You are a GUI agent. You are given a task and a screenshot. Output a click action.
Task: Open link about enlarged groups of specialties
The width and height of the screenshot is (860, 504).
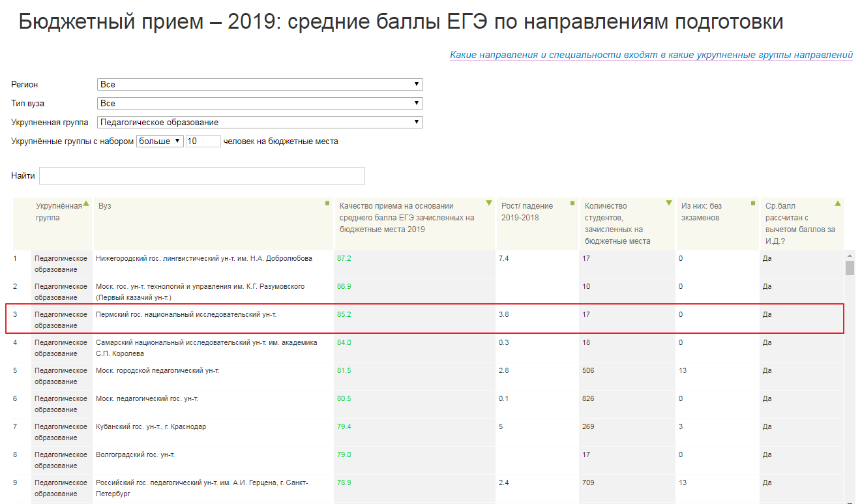point(651,55)
